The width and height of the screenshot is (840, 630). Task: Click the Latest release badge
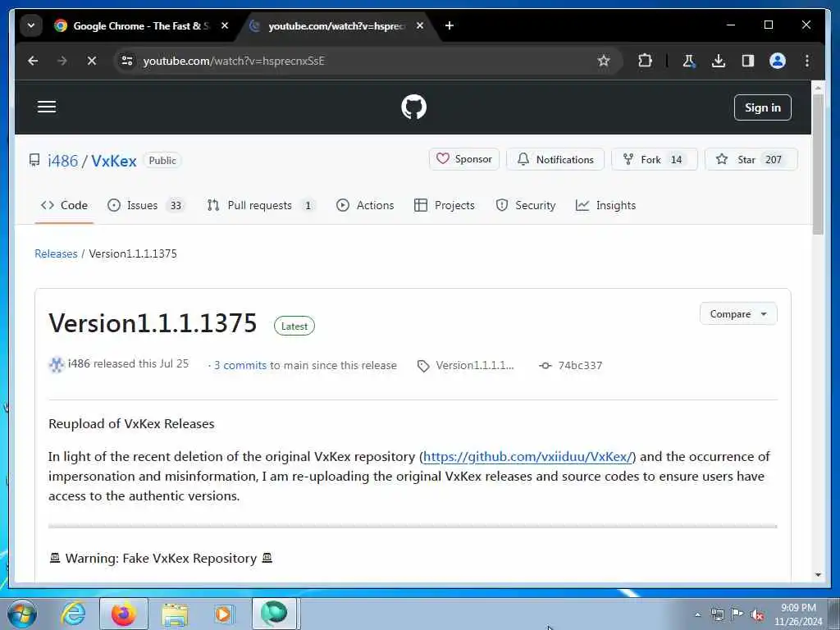[294, 326]
